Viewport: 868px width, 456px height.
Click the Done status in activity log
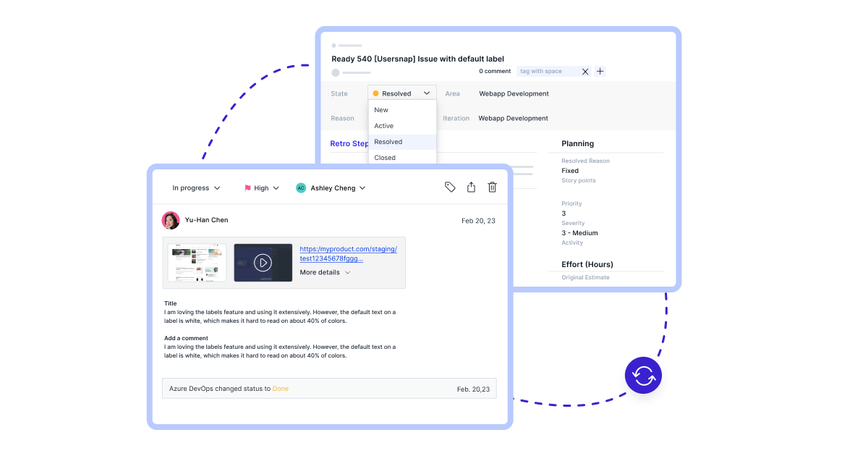(280, 389)
